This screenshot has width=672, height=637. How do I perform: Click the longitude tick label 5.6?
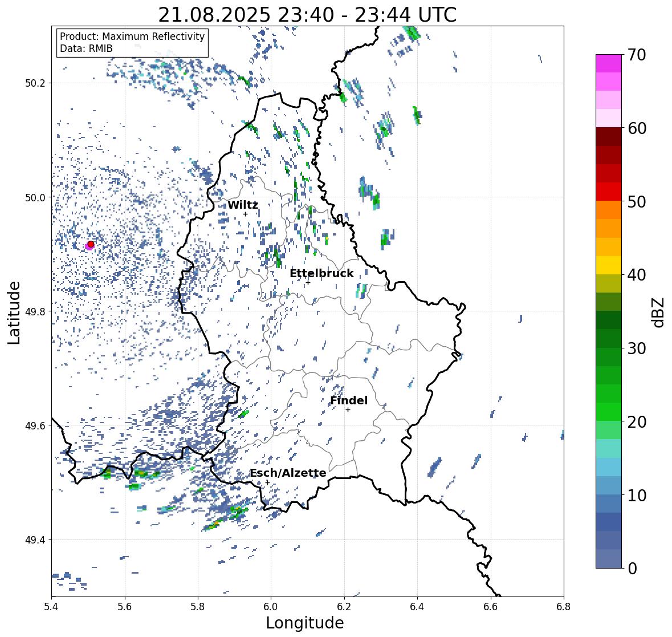pyautogui.click(x=125, y=606)
